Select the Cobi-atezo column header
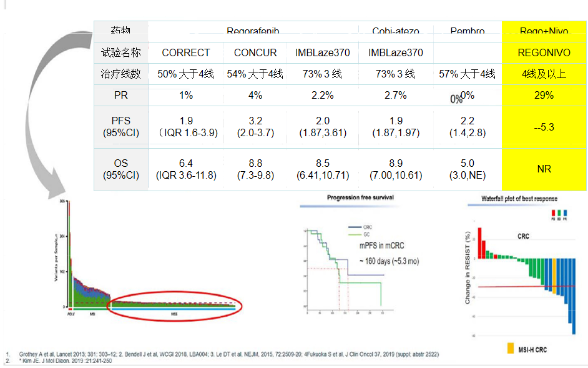This screenshot has height=368, width=588. pos(396,31)
